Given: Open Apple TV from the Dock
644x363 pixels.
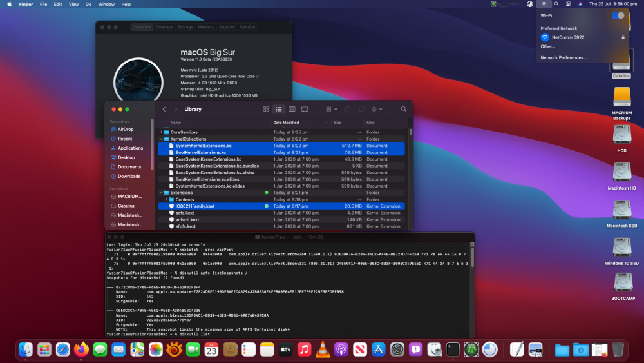Looking at the screenshot, I should click(285, 349).
